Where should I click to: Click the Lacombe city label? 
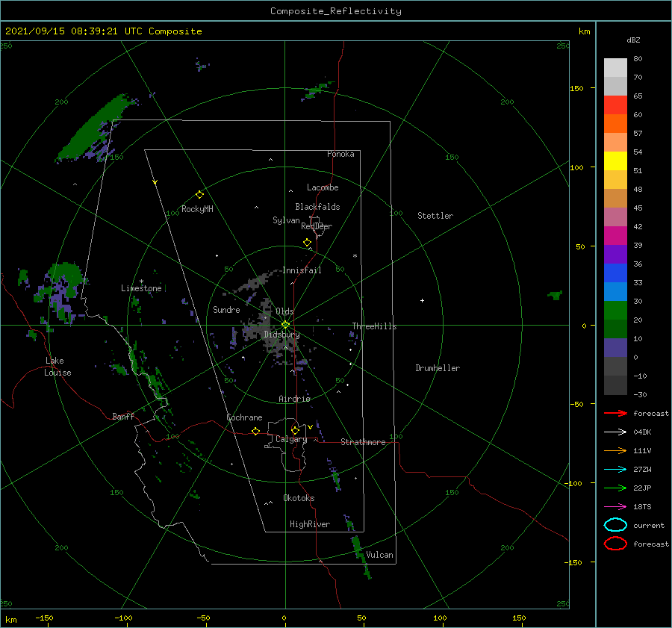323,187
